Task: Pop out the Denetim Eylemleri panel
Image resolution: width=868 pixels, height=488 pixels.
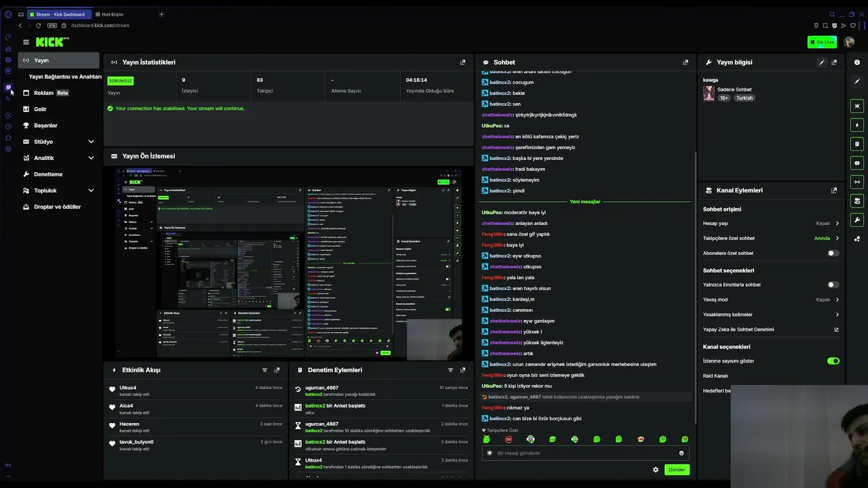Action: point(462,370)
